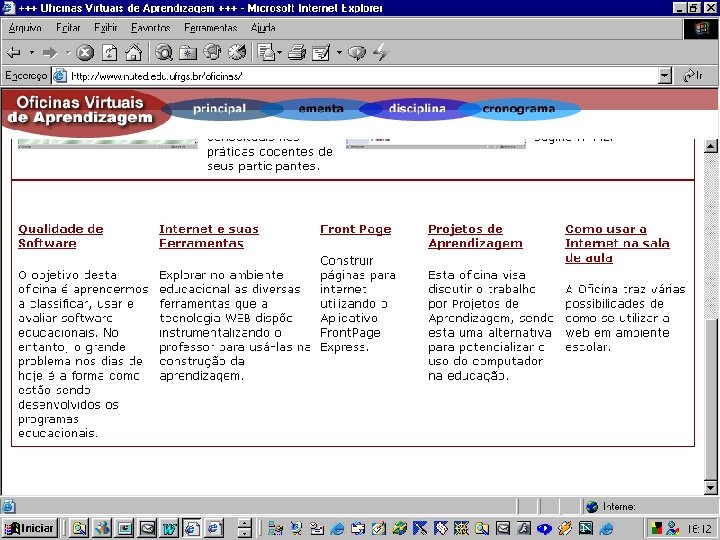The width and height of the screenshot is (720, 540).
Task: Open the Arquivo menu
Action: pos(25,28)
